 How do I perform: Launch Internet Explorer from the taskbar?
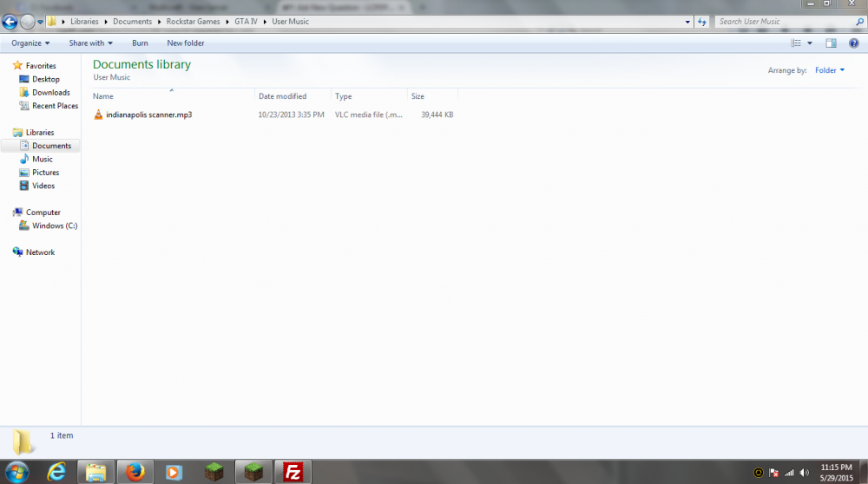point(56,472)
